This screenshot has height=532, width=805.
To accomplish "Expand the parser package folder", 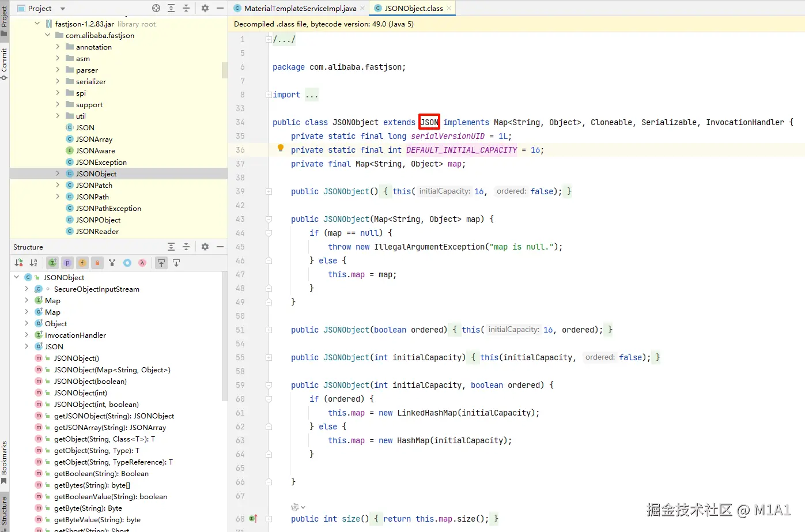I will [x=58, y=70].
